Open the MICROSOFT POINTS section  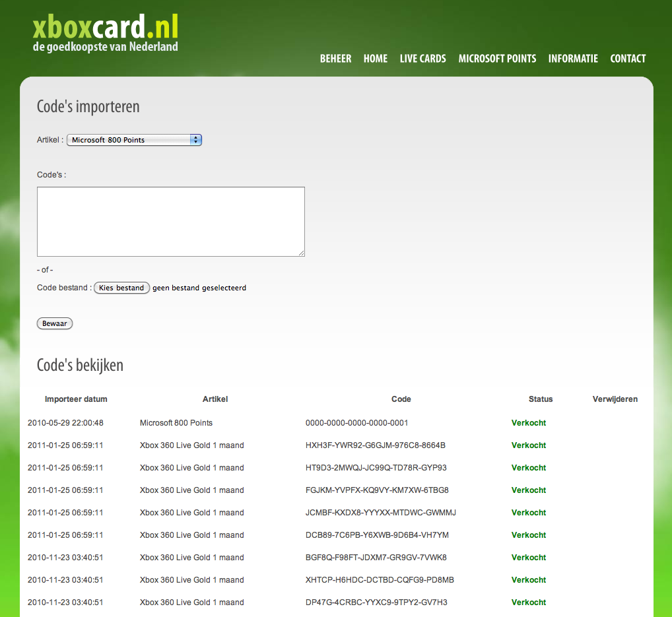tap(497, 59)
